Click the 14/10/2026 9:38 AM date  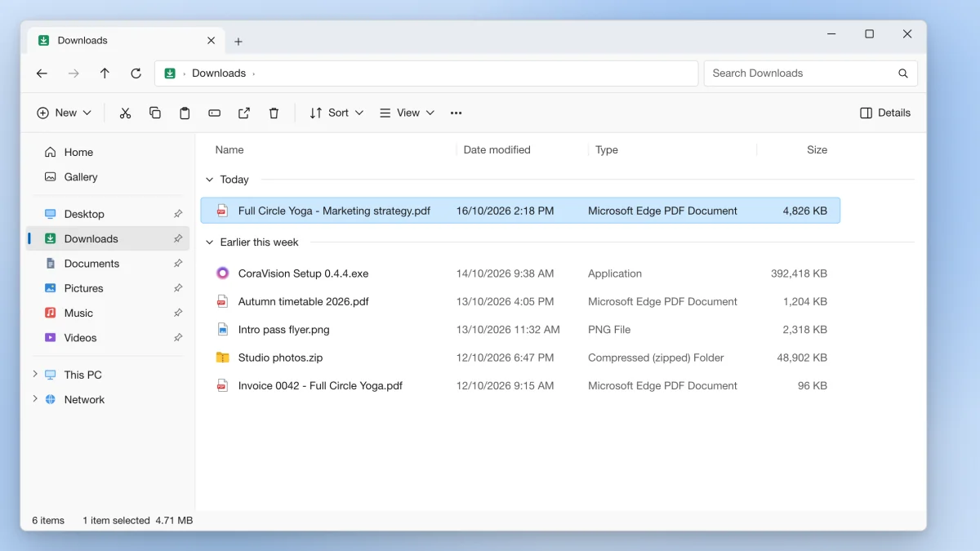505,273
